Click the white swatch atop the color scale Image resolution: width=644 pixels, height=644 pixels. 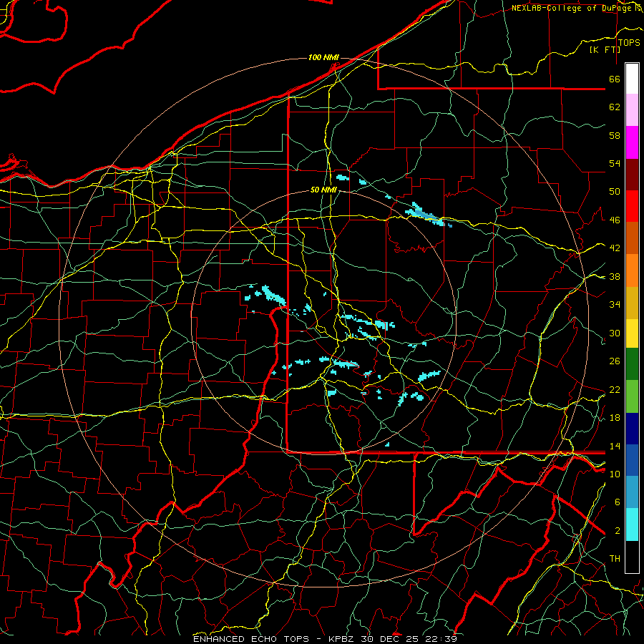[632, 79]
